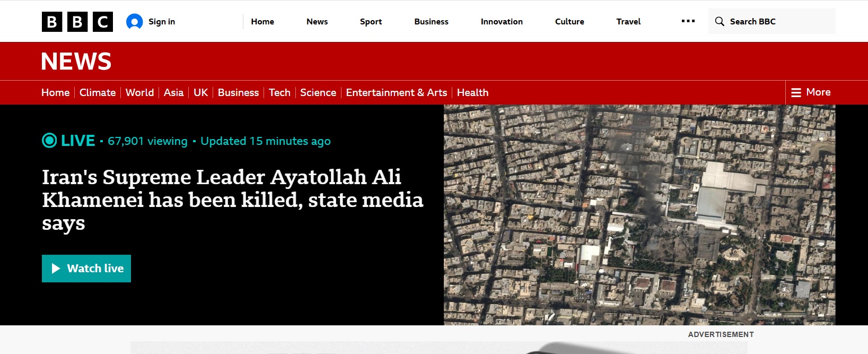Click the LIVE indicator circle icon

(x=49, y=141)
